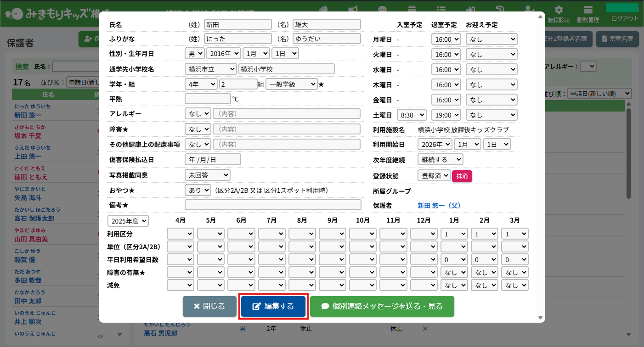Viewport: 644px width, 347px height.
Task: Open the 次年度継続 dropdown
Action: point(440,159)
